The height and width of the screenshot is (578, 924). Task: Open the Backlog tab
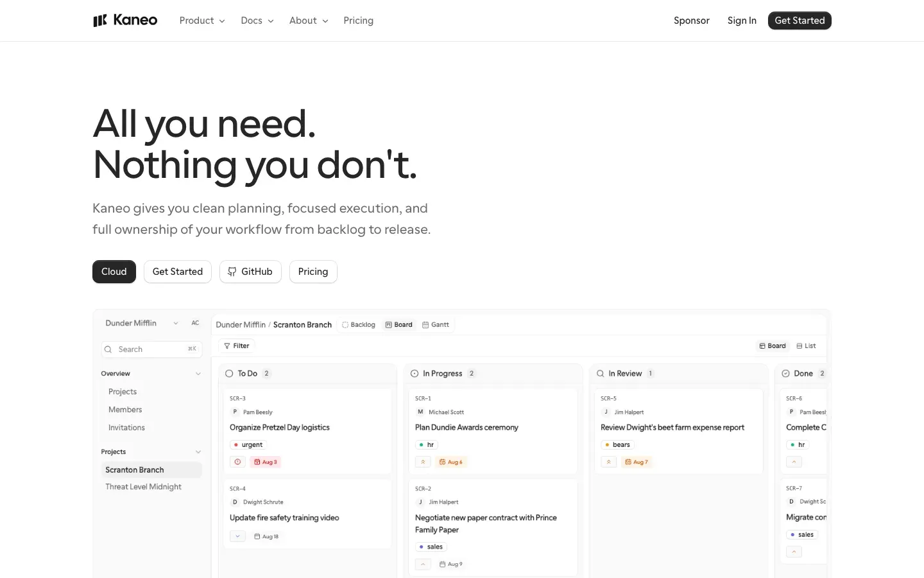tap(359, 324)
